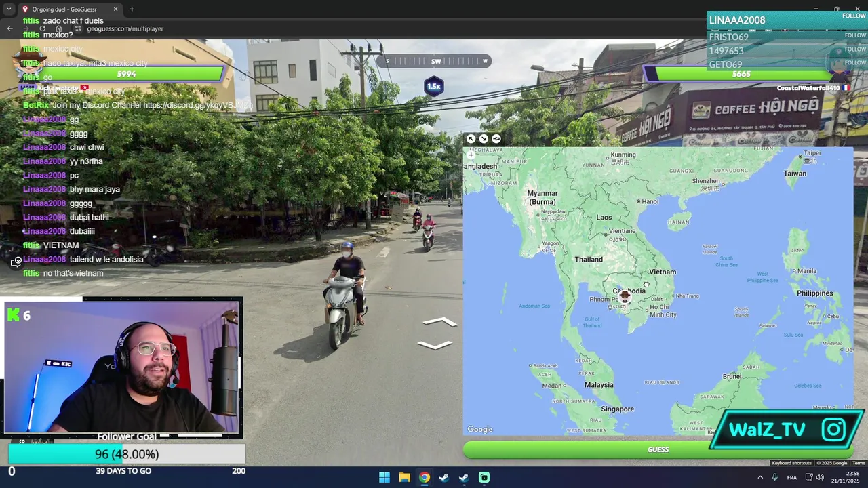Viewport: 868px width, 488px height.
Task: Click the Kick viewer count logo on webcam
Action: 14,315
